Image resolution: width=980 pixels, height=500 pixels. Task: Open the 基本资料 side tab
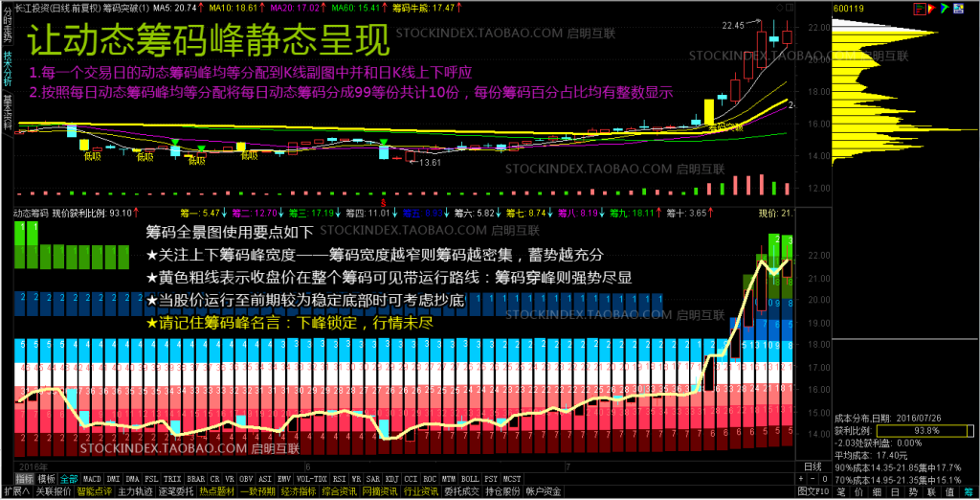(7, 112)
